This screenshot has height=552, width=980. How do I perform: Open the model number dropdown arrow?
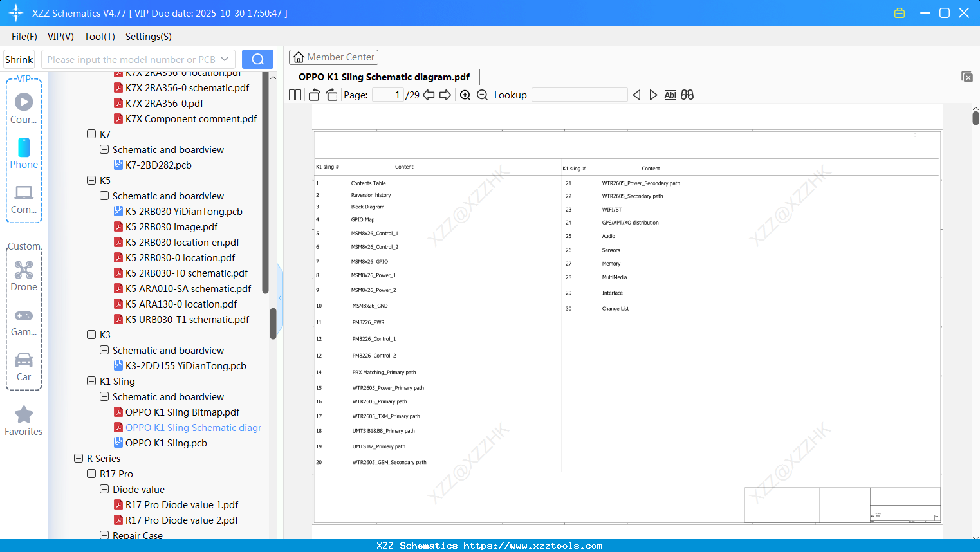(x=225, y=59)
